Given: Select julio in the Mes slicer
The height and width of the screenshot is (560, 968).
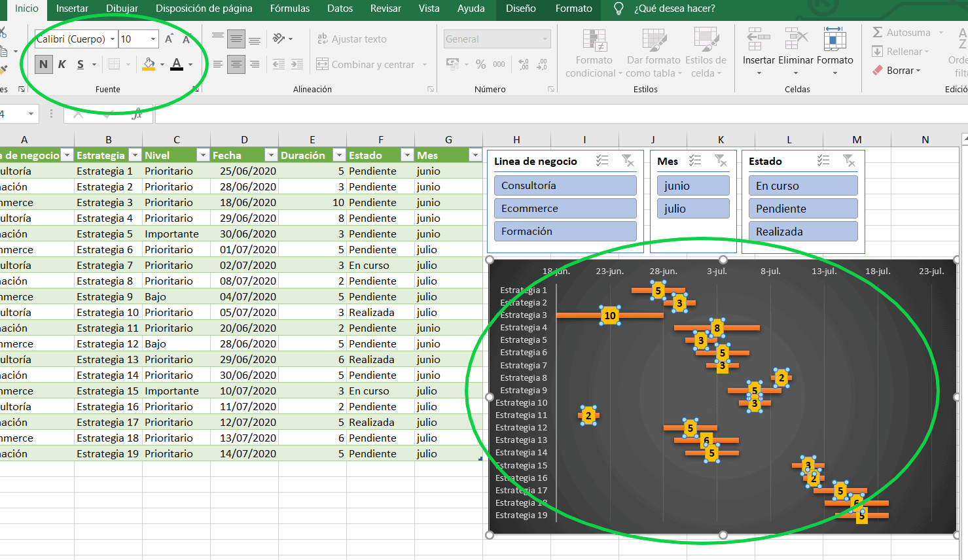Looking at the screenshot, I should 693,209.
